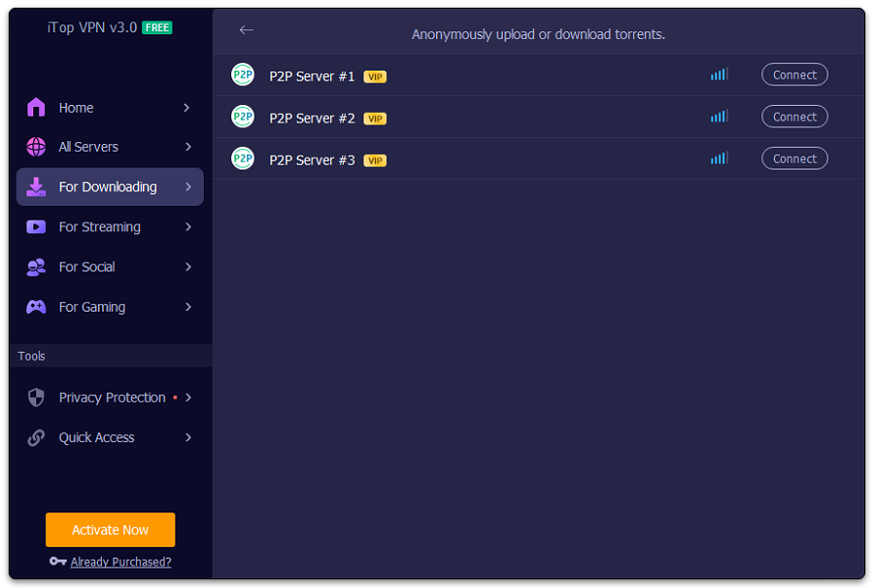The image size is (874, 588).
Task: Open the Already Purchased link
Action: coord(121,563)
